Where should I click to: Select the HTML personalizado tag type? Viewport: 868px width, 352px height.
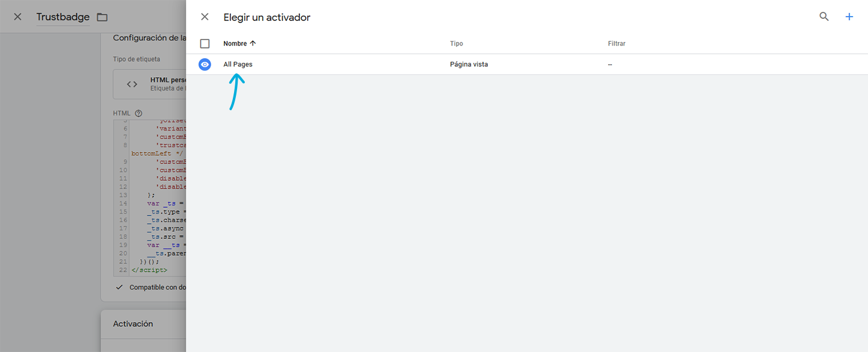tap(150, 84)
